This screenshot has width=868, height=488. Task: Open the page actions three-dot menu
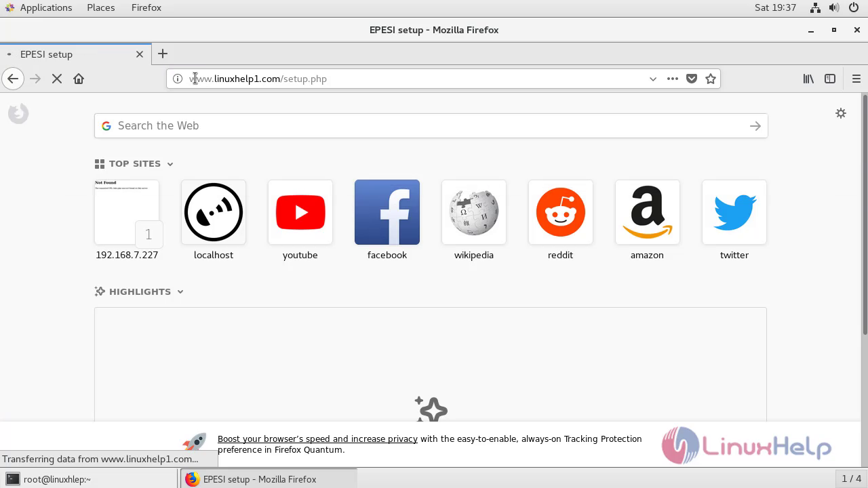[x=673, y=79]
